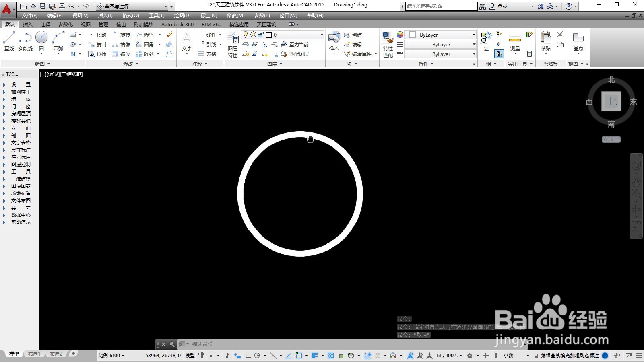The width and height of the screenshot is (644, 362).
Task: Select the 多段线 polyline tool
Action: 25,41
